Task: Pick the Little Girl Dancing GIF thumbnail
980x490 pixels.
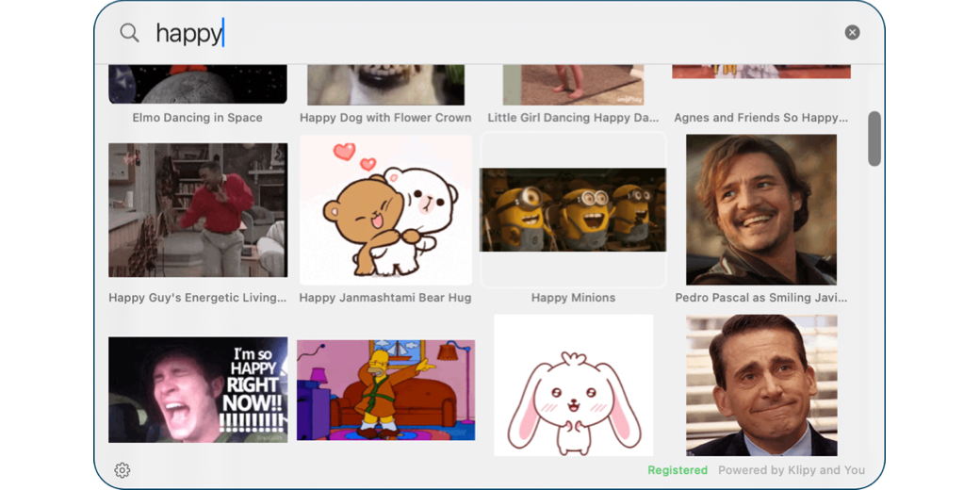Action: (573, 85)
